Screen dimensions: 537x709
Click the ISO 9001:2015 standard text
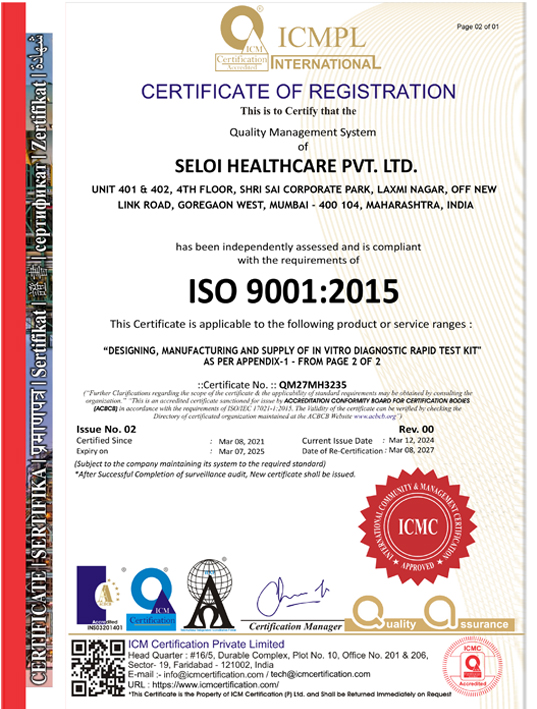294,291
